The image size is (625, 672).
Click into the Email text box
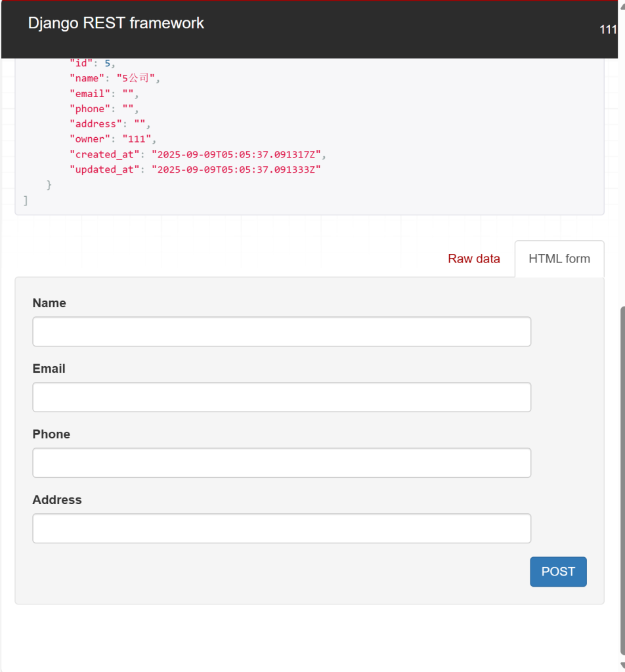[282, 397]
